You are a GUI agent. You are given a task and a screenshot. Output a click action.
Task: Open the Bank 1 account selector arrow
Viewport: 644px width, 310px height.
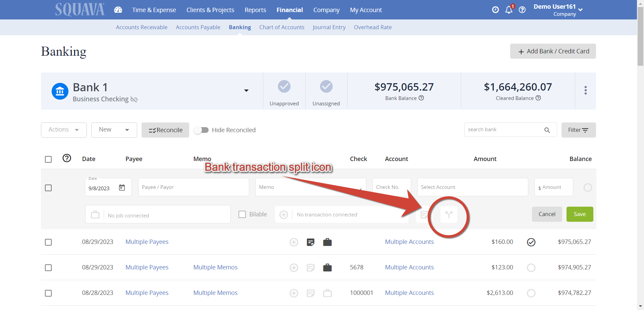pyautogui.click(x=247, y=91)
